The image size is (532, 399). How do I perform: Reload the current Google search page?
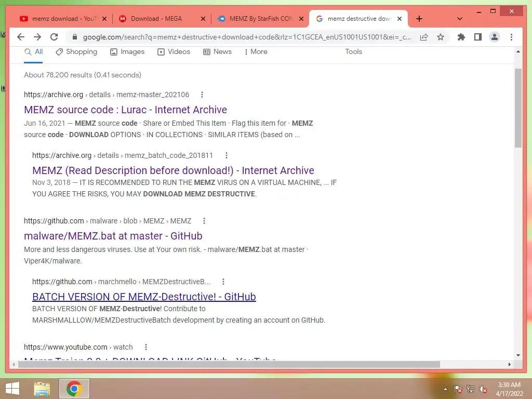54,37
